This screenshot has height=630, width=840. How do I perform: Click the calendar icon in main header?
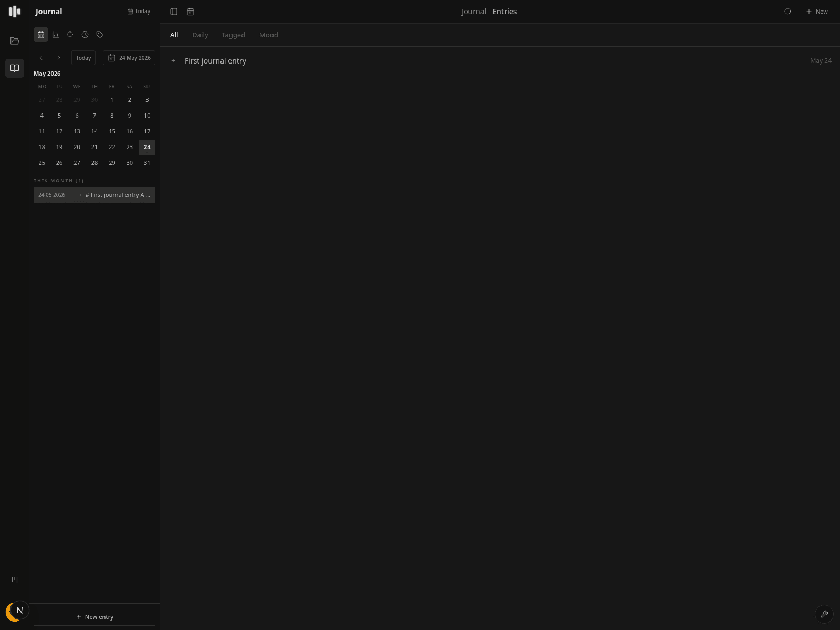pos(191,12)
